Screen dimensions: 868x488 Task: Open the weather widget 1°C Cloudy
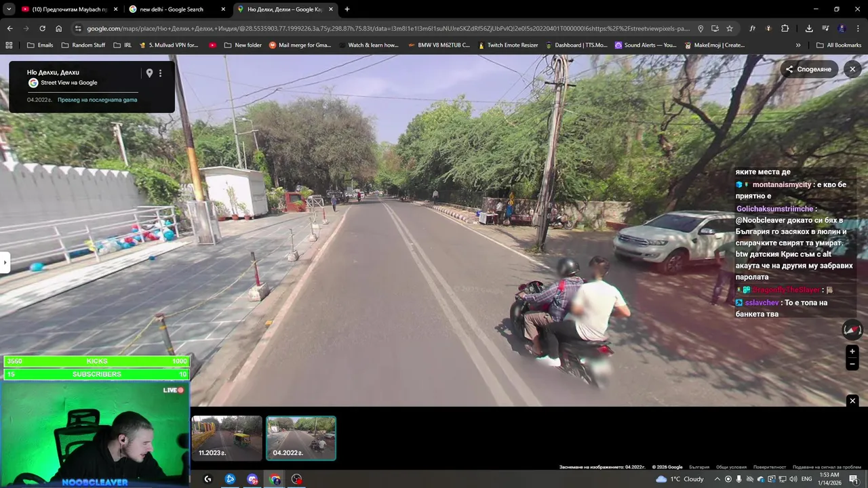pyautogui.click(x=679, y=479)
